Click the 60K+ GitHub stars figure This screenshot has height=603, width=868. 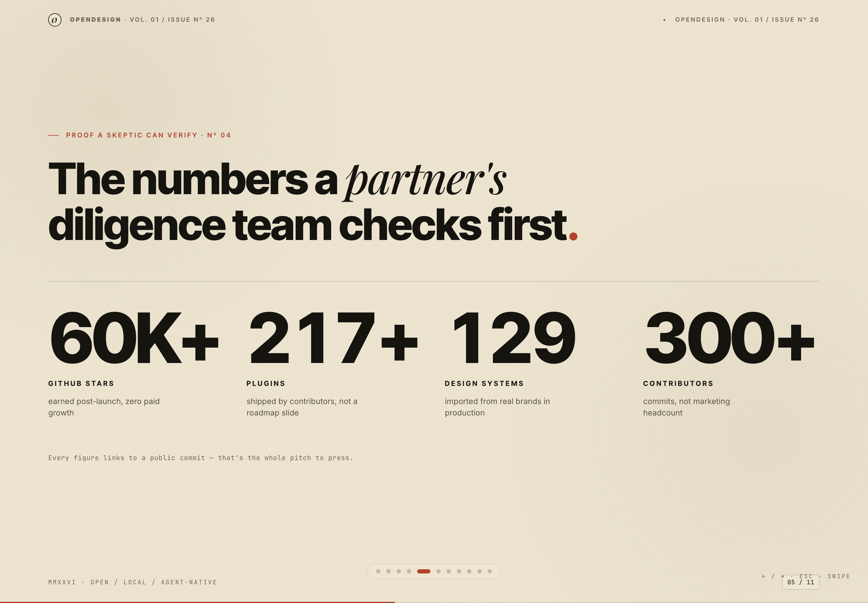(134, 337)
